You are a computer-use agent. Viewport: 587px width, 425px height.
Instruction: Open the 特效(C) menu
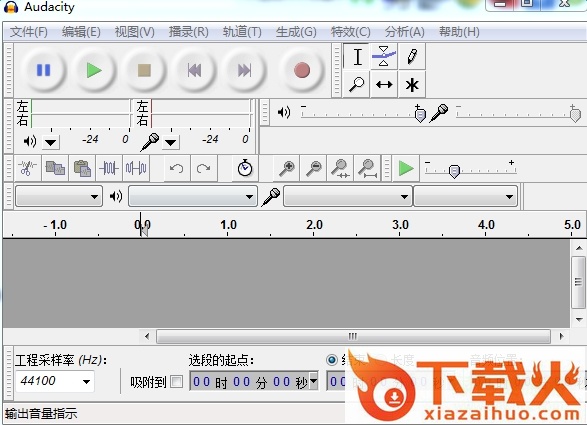pos(350,32)
